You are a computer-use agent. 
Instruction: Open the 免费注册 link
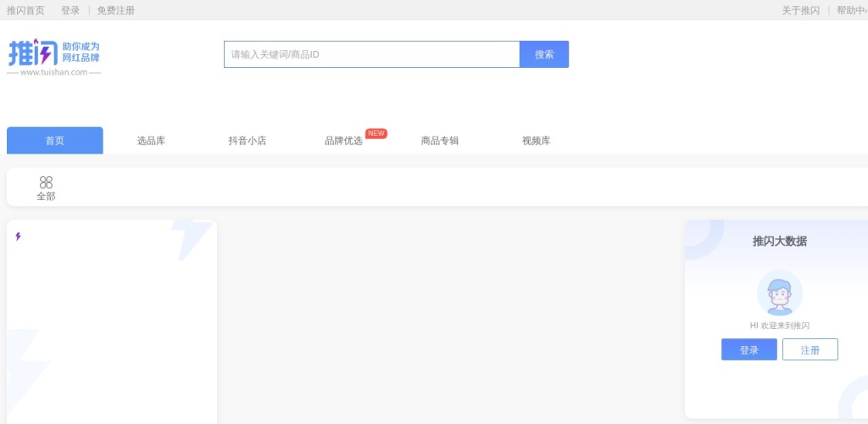(x=115, y=10)
